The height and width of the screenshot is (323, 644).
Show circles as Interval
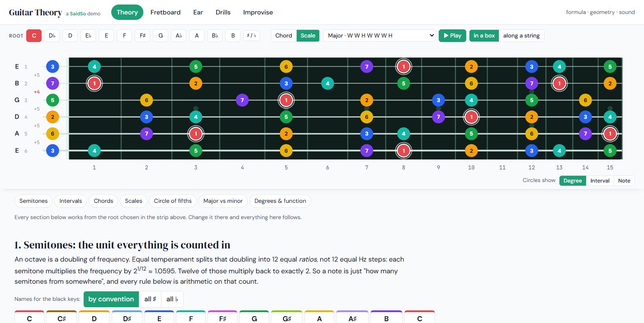click(600, 181)
